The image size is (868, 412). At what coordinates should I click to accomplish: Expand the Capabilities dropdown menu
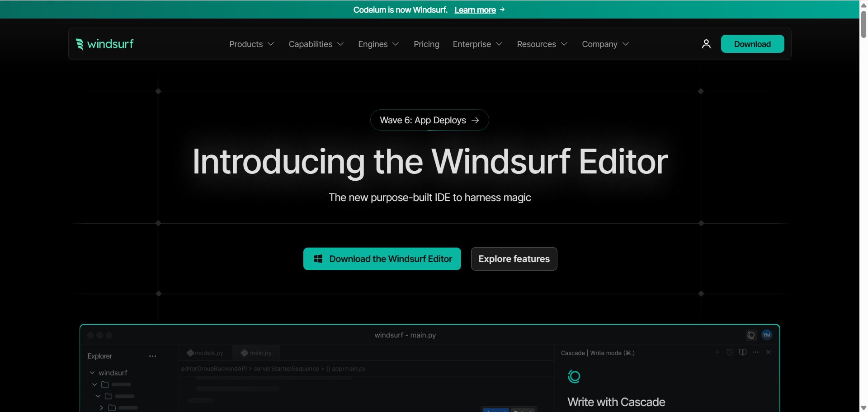click(x=316, y=44)
